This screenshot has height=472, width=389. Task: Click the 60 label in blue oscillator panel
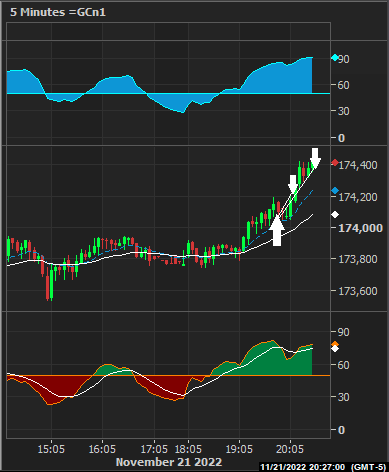(x=344, y=85)
